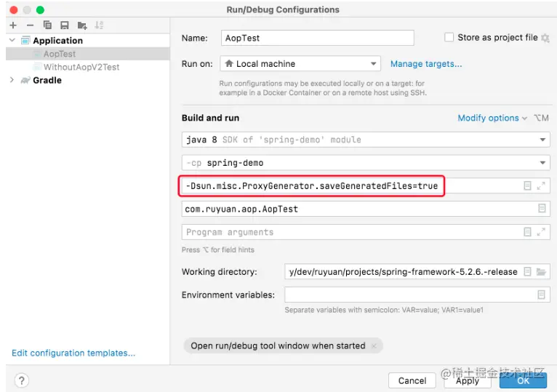Open the Modify options menu
The image size is (557, 392).
click(x=492, y=118)
